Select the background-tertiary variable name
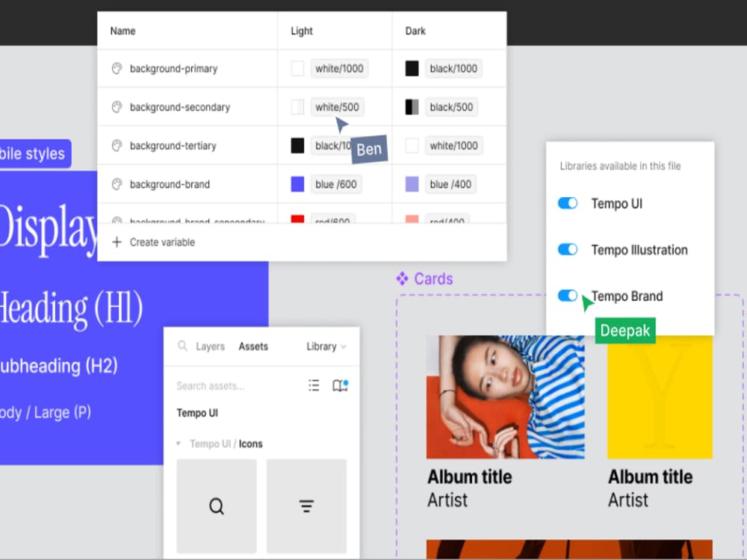The image size is (747, 560). (173, 146)
